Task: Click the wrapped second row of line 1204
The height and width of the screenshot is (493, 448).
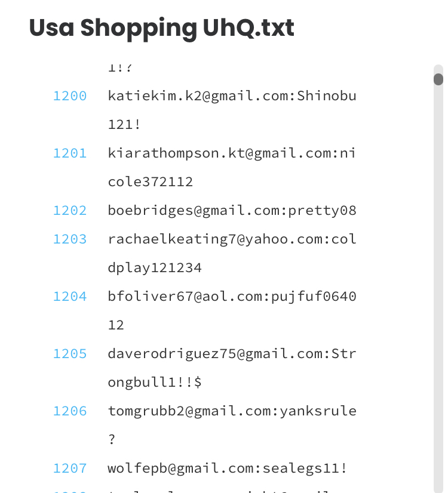Action: pyautogui.click(x=116, y=325)
